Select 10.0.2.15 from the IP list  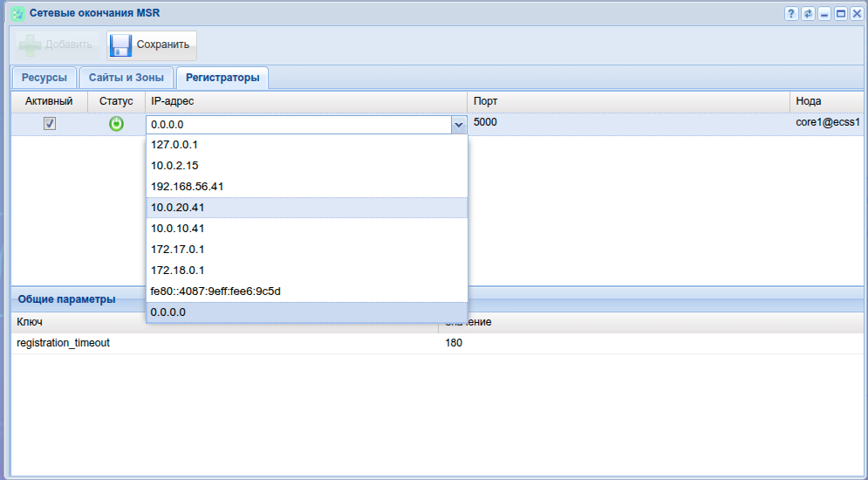coord(307,166)
